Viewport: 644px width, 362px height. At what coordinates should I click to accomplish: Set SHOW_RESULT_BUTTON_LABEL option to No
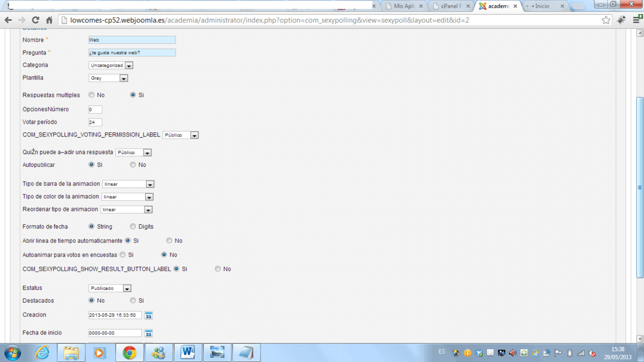[x=218, y=269]
